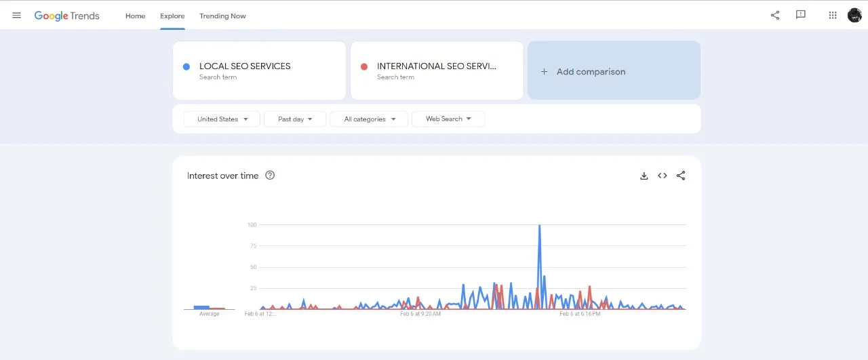Open the Interest over time help icon
The image size is (868, 360).
click(270, 175)
